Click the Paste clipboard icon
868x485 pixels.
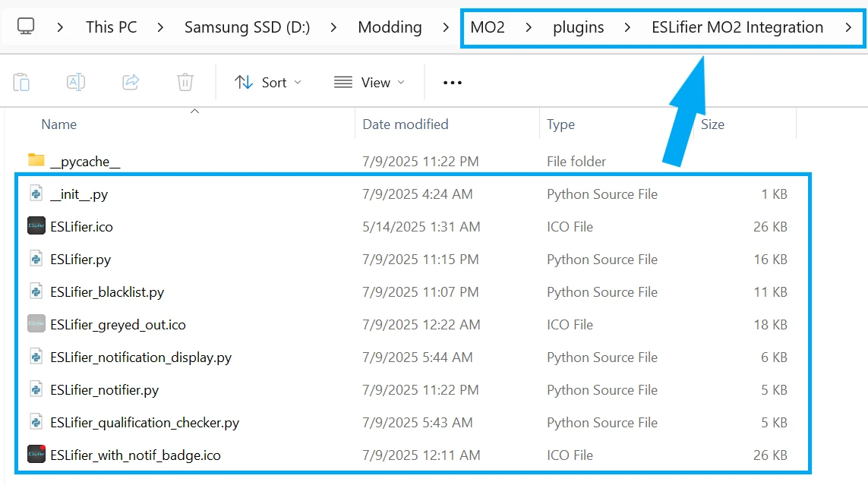tap(21, 83)
